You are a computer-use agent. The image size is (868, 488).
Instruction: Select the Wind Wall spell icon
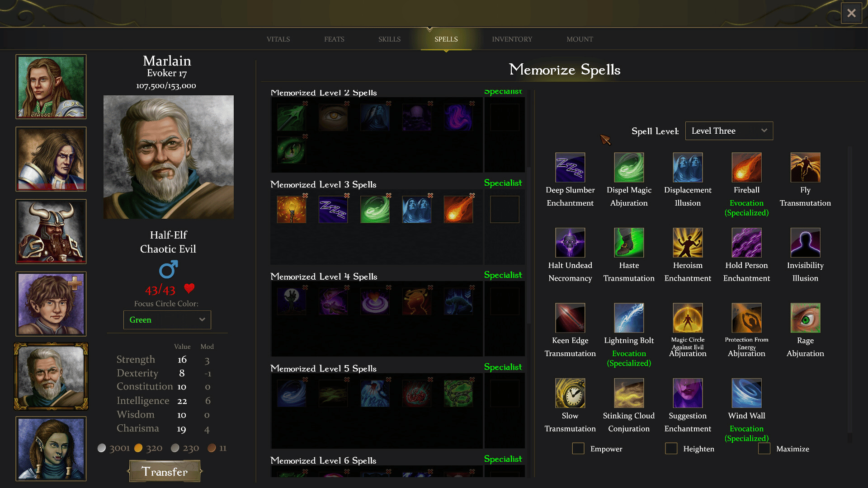pyautogui.click(x=746, y=393)
